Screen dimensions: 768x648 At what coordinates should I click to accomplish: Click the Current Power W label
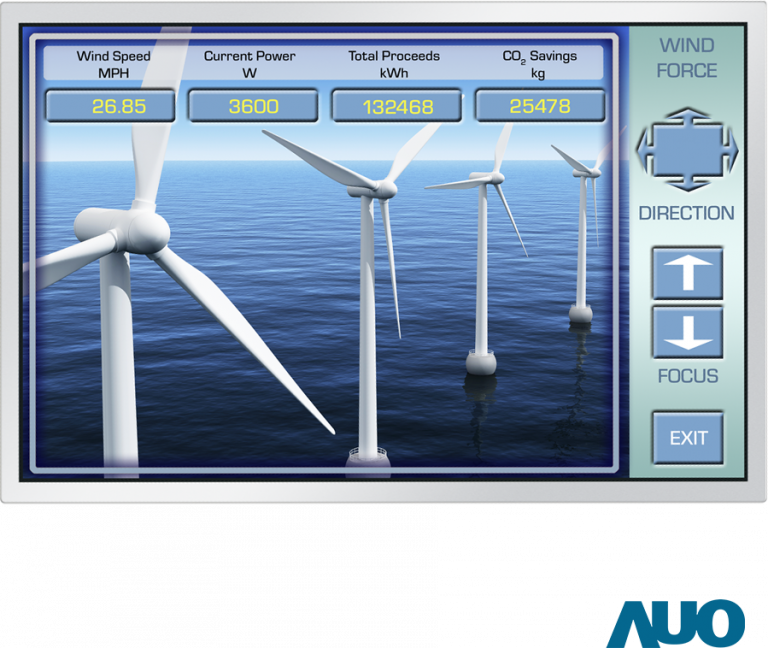249,64
